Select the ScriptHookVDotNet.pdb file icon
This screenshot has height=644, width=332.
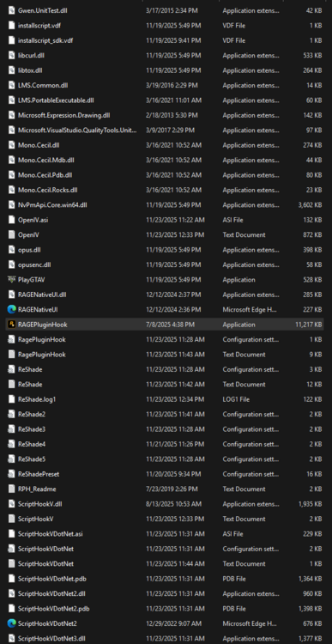pyautogui.click(x=11, y=579)
